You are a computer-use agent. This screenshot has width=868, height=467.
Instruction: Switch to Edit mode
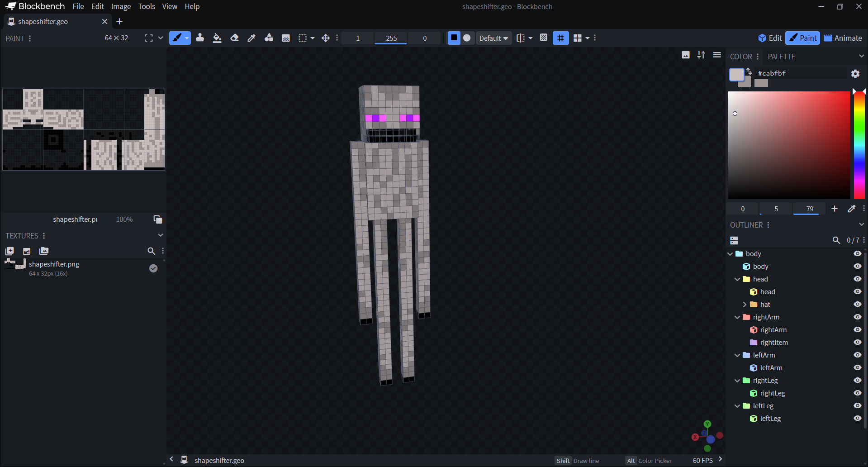pos(770,38)
